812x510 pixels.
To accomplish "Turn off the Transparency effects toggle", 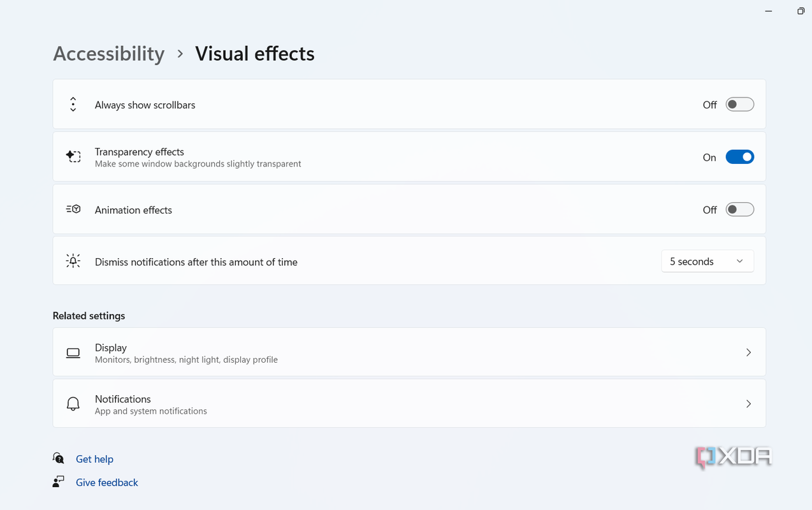I will click(x=740, y=157).
